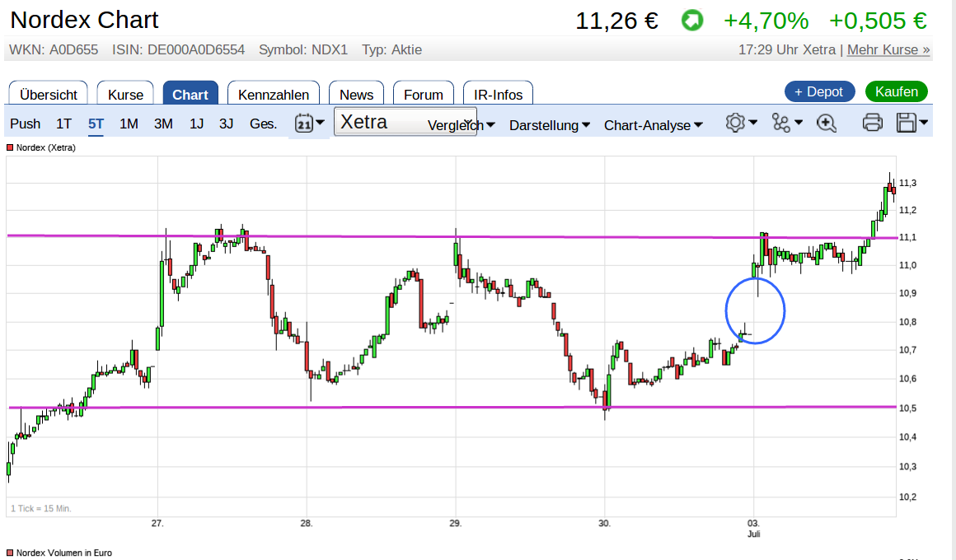Expand the arrow beside the calendar icon

point(320,123)
